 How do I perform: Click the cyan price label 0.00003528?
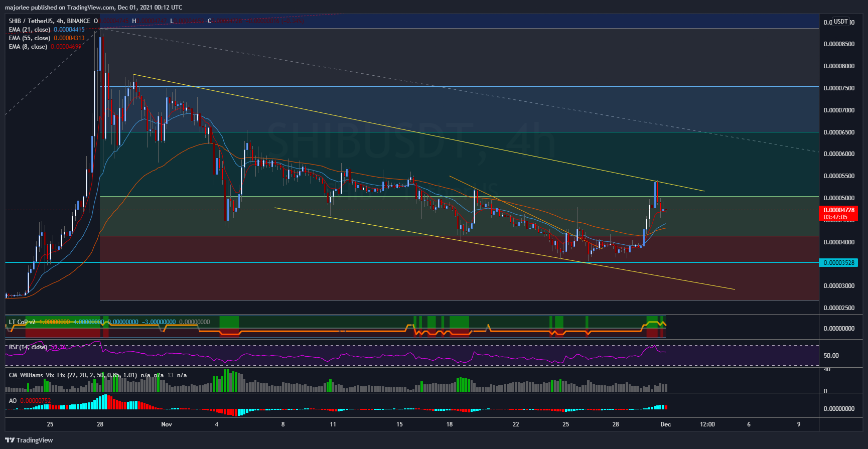pos(838,262)
